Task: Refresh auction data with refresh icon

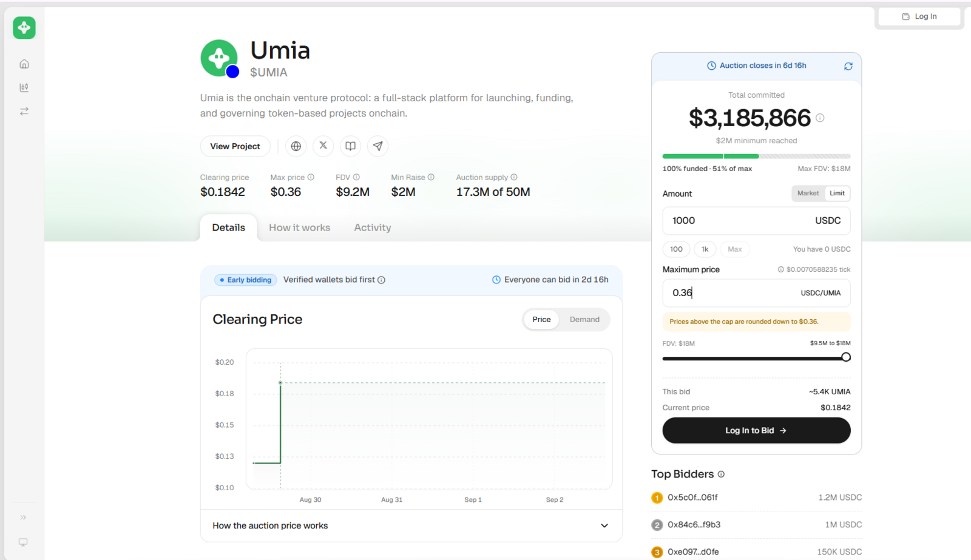Action: click(x=848, y=66)
